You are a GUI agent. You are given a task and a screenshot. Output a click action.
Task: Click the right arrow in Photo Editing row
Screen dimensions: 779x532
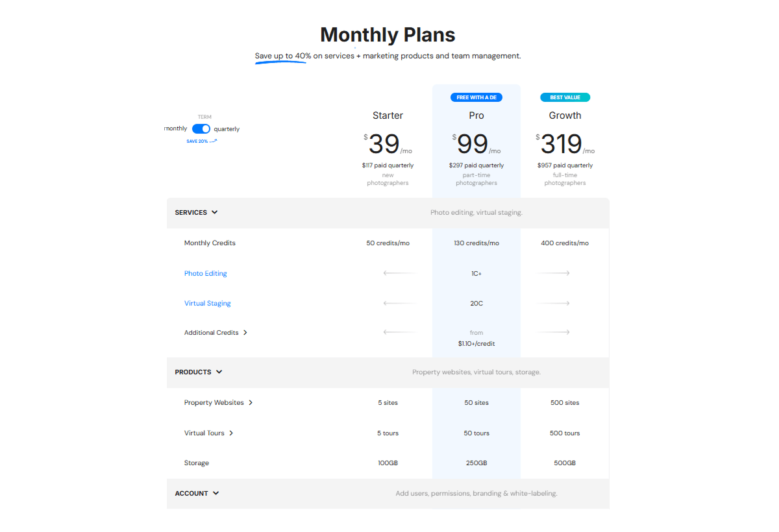pos(554,273)
